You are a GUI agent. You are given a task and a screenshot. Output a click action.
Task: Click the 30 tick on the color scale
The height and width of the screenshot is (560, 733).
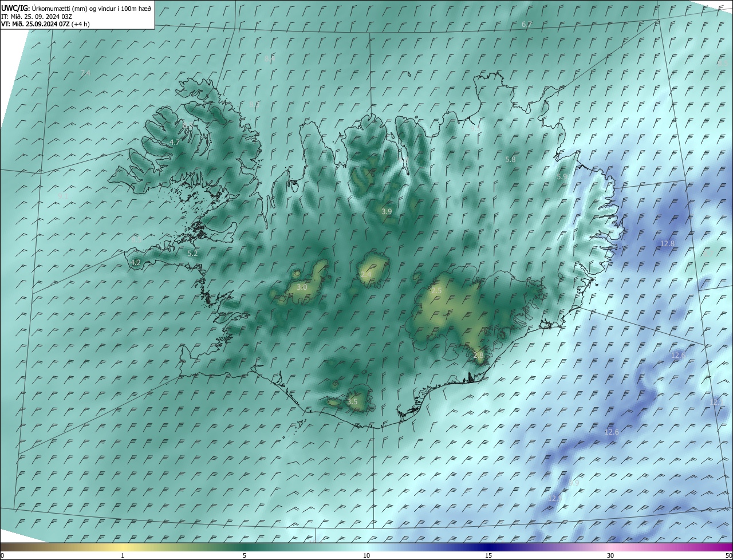pyautogui.click(x=610, y=555)
